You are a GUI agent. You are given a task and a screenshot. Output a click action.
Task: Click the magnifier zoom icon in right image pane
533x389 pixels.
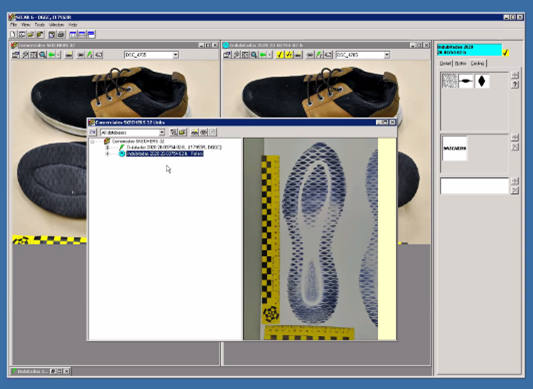click(x=254, y=55)
